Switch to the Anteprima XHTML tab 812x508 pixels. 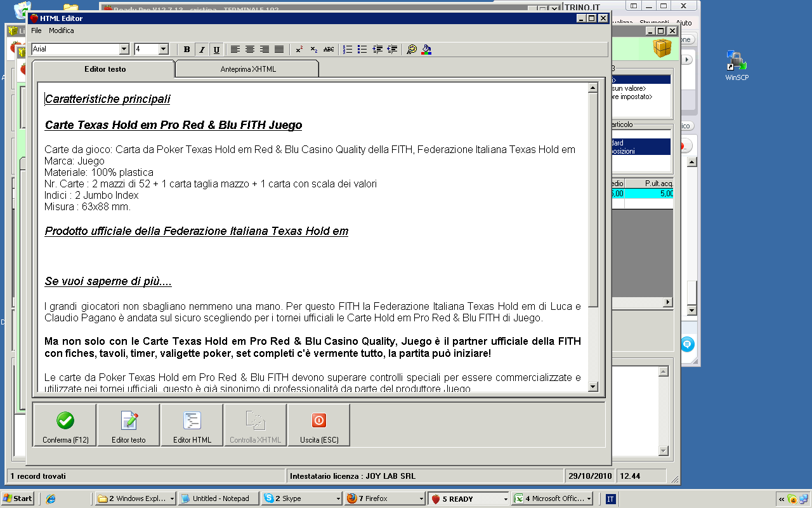[248, 69]
